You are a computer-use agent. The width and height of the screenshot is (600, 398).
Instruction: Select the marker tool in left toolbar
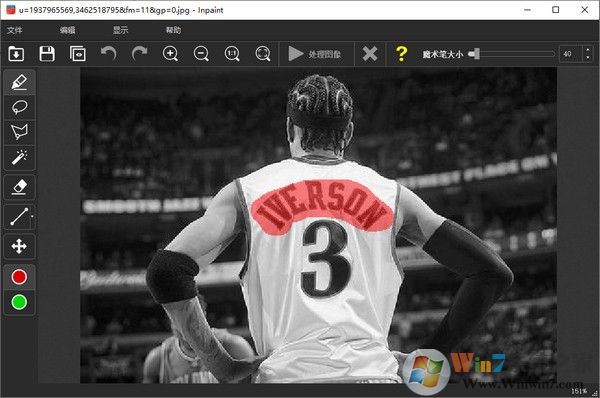[19, 82]
